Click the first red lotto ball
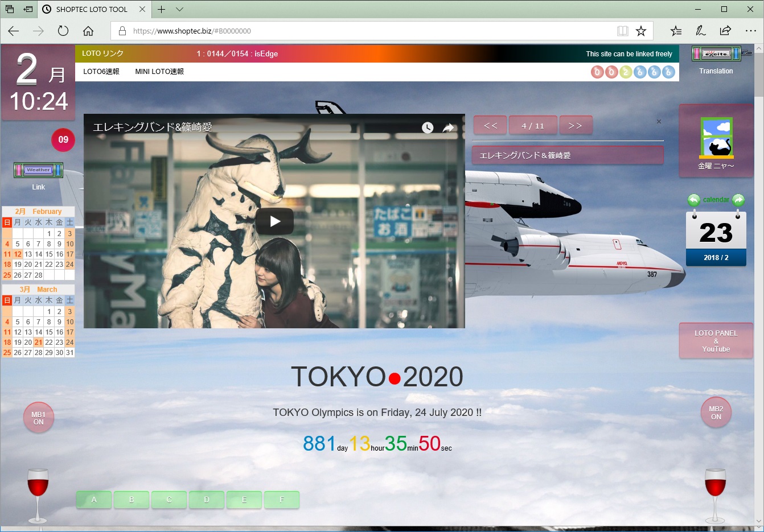 tap(597, 72)
